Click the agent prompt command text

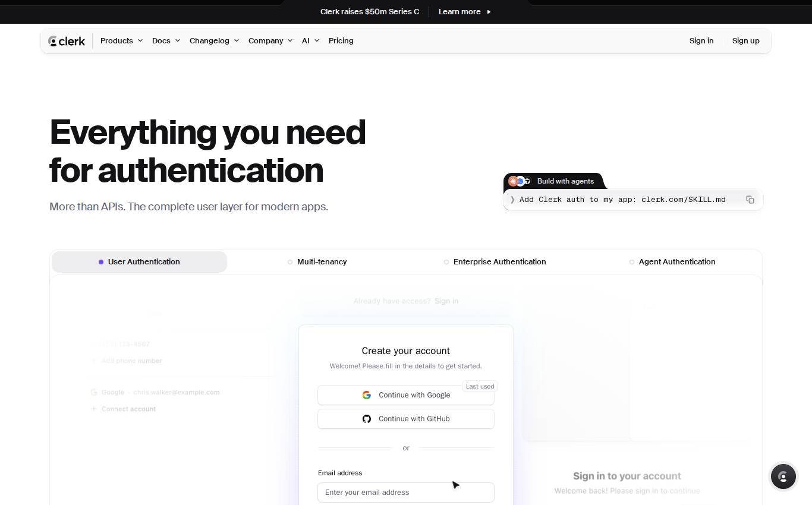(622, 200)
